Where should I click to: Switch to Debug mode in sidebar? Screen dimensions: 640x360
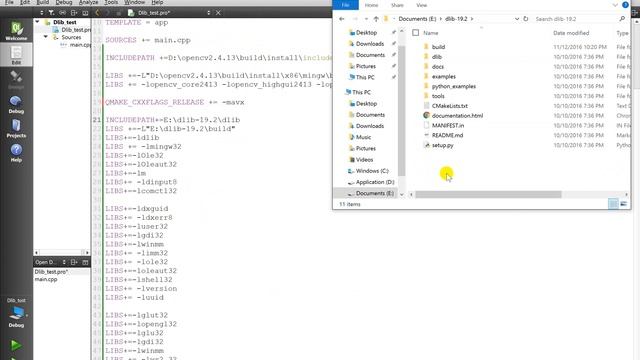[16, 104]
